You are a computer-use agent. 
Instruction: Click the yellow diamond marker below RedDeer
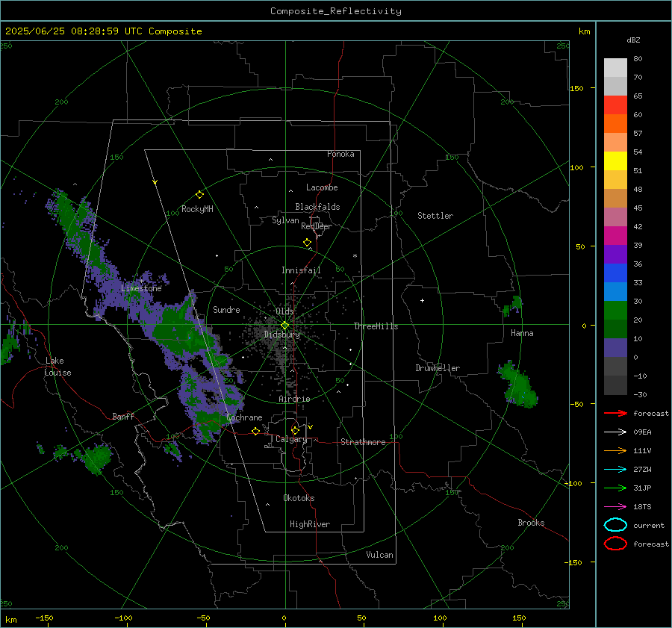(307, 243)
